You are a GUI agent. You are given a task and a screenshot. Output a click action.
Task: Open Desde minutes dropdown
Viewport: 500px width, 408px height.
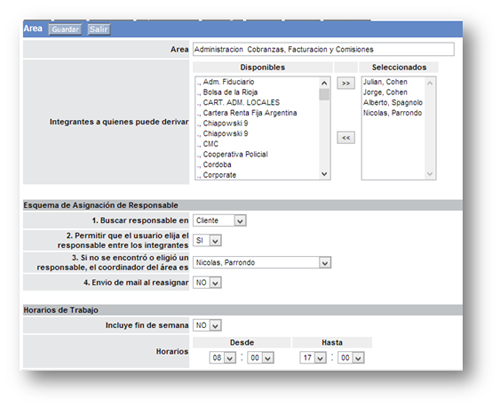(x=261, y=358)
